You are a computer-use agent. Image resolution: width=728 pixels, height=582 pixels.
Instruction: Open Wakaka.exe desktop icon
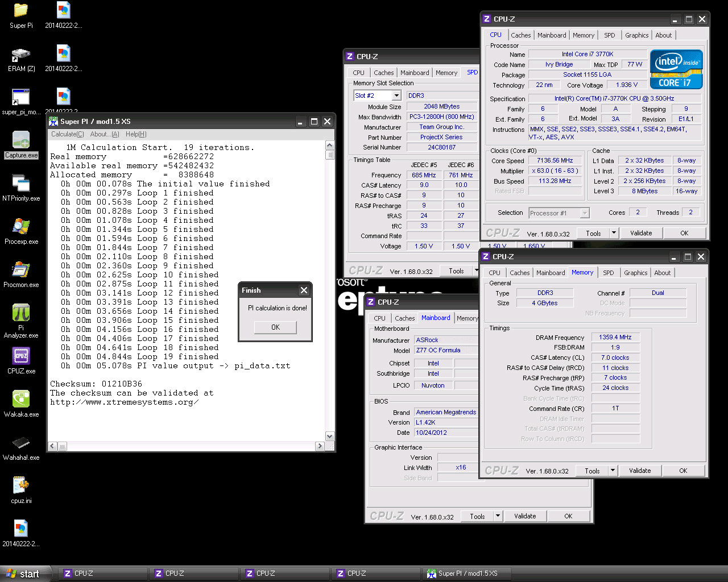[21, 400]
